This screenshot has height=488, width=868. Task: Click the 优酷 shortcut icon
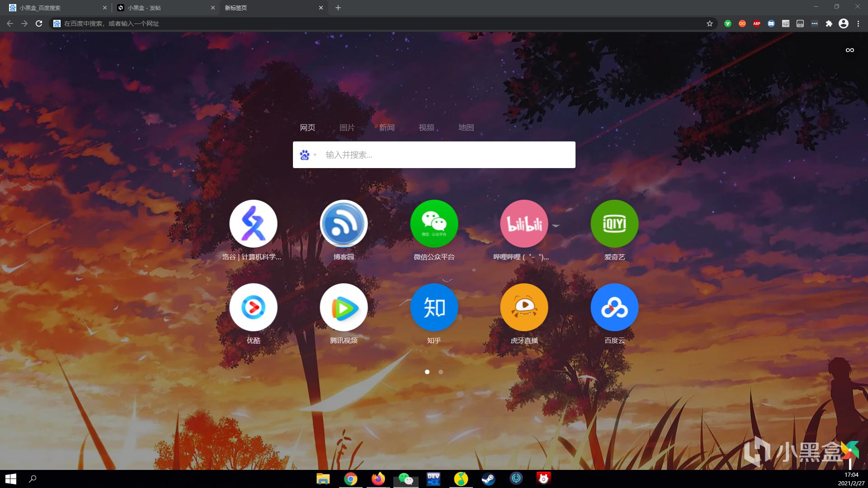coord(253,307)
